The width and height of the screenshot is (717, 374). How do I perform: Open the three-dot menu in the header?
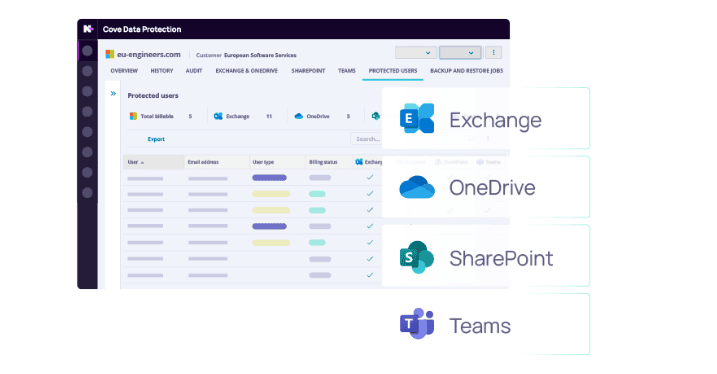click(x=493, y=53)
